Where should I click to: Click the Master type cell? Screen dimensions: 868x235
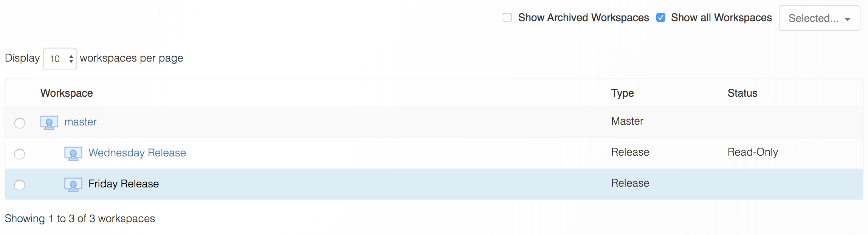coord(627,121)
